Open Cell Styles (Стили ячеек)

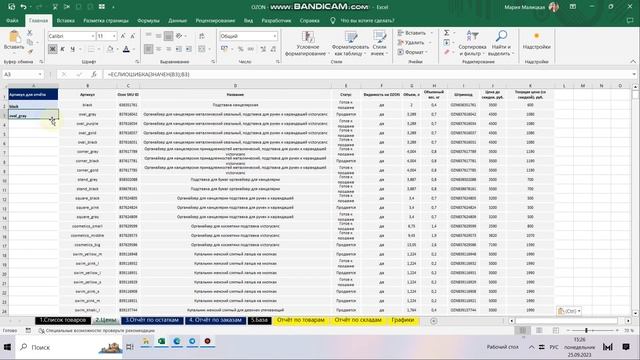click(379, 43)
